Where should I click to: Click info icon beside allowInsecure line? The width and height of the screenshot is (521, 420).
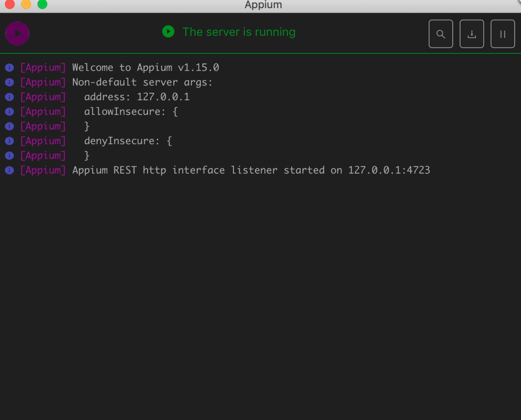tap(9, 112)
